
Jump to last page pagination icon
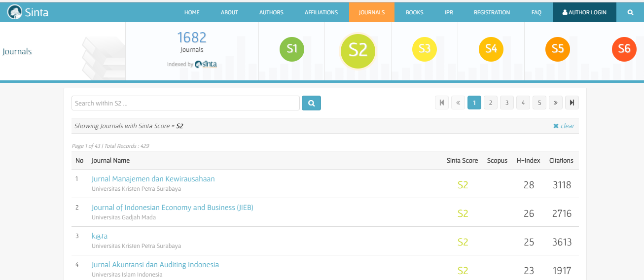point(572,103)
